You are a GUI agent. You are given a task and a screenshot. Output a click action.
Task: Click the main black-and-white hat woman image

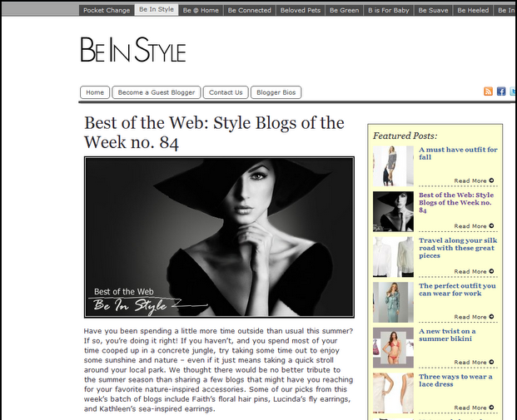click(x=219, y=237)
